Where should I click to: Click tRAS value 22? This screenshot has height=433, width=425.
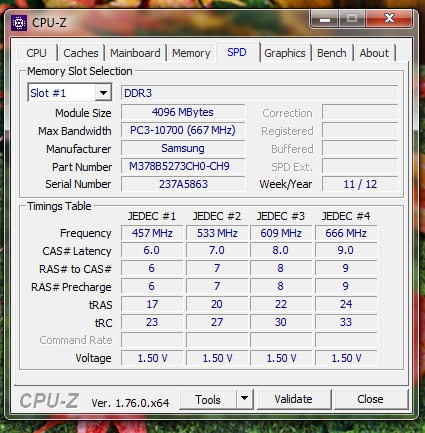coord(281,304)
